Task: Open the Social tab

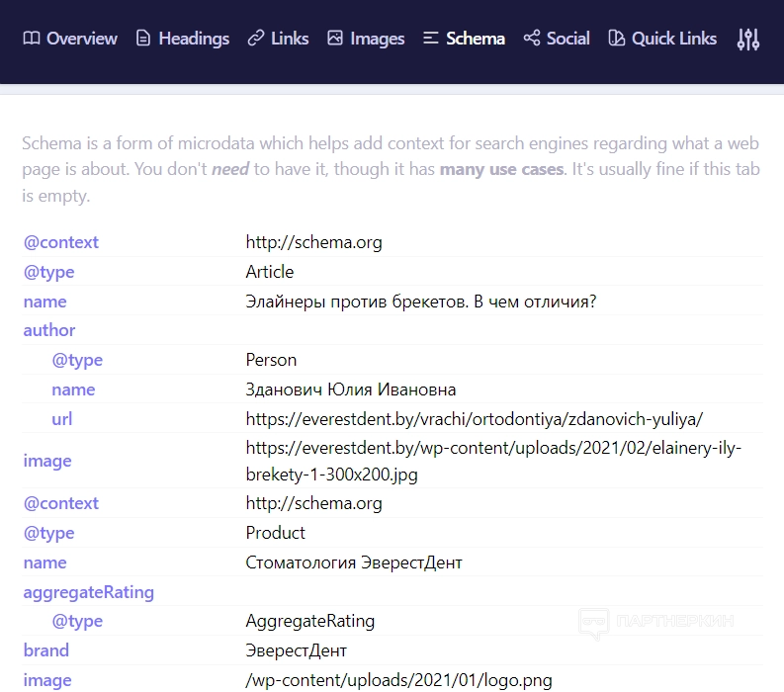Action: [567, 39]
